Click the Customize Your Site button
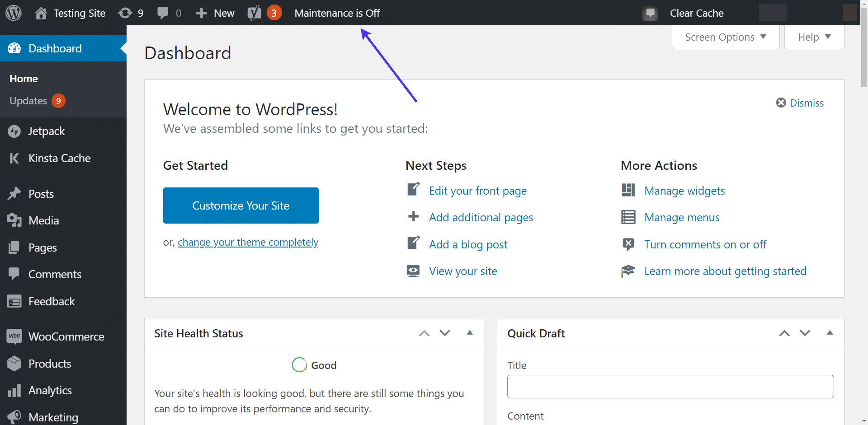Image resolution: width=868 pixels, height=425 pixels. coord(241,205)
